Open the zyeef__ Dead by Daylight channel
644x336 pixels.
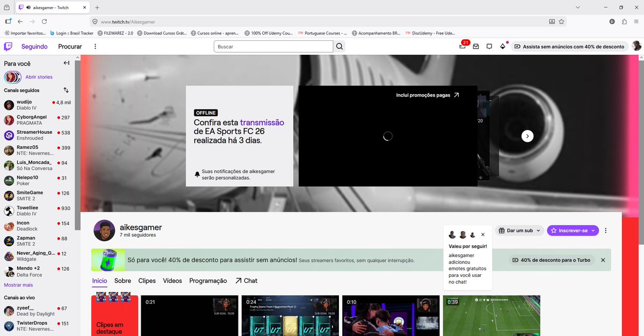[38, 311]
